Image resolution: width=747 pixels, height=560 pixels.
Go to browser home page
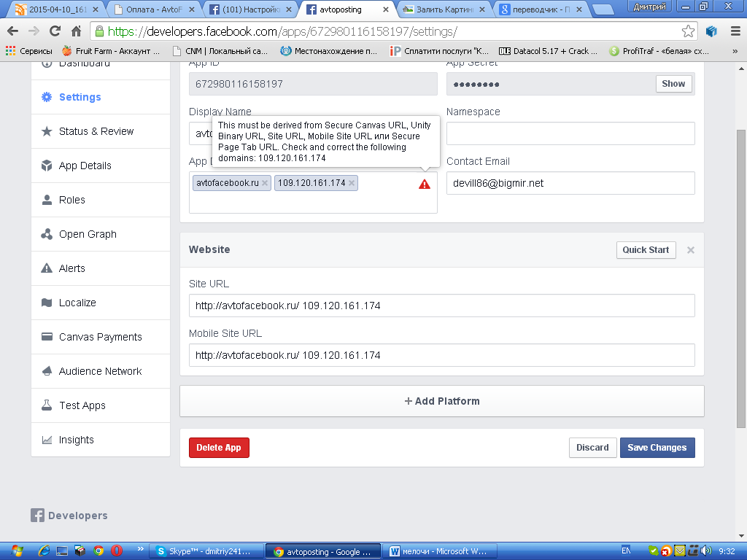pyautogui.click(x=76, y=31)
